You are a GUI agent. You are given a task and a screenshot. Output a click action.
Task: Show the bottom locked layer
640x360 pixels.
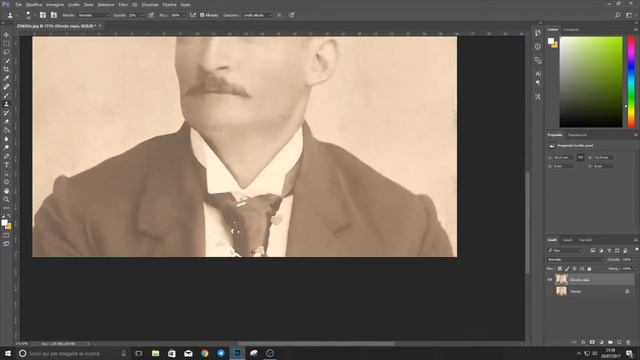pyautogui.click(x=550, y=291)
